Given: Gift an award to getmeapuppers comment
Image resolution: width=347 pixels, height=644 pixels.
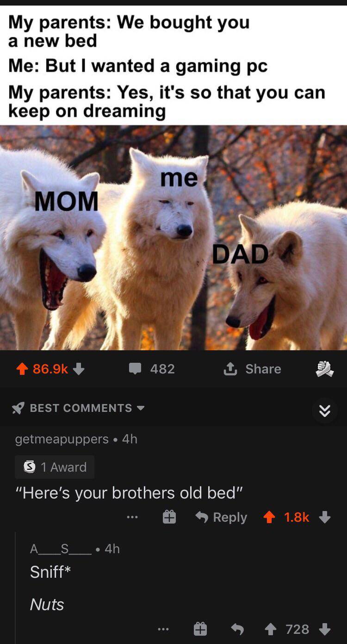Looking at the screenshot, I should pyautogui.click(x=169, y=517).
